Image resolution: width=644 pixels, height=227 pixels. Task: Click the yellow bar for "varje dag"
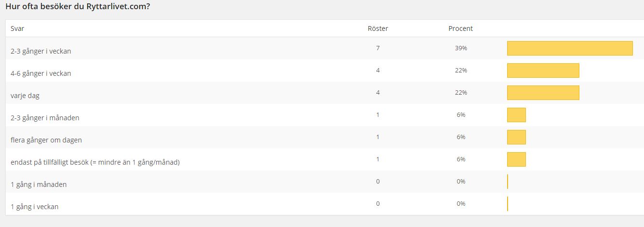[543, 93]
